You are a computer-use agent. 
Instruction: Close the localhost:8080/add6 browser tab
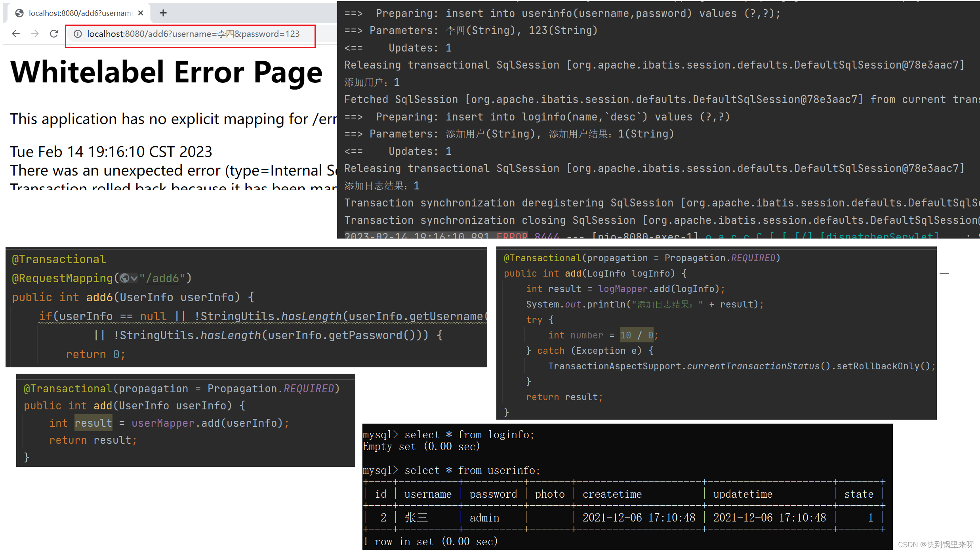(141, 13)
